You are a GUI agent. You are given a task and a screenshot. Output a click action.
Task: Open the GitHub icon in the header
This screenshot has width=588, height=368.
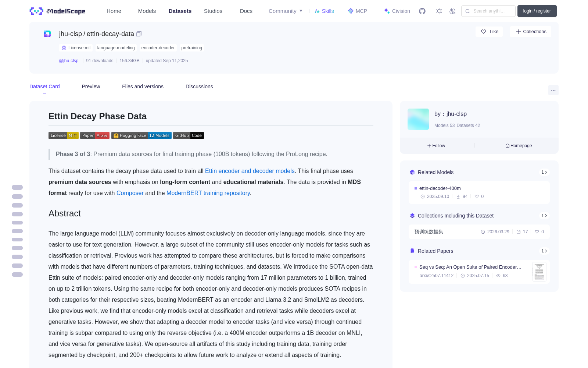pos(422,11)
